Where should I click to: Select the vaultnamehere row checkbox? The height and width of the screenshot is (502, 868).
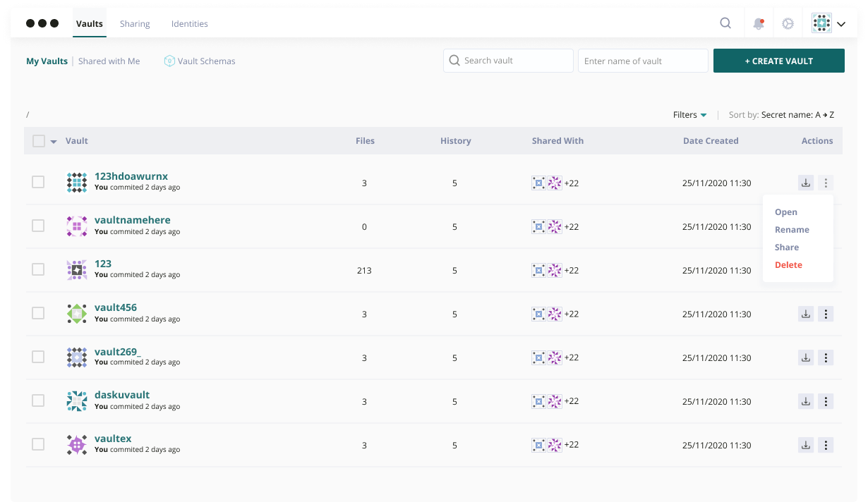(38, 226)
